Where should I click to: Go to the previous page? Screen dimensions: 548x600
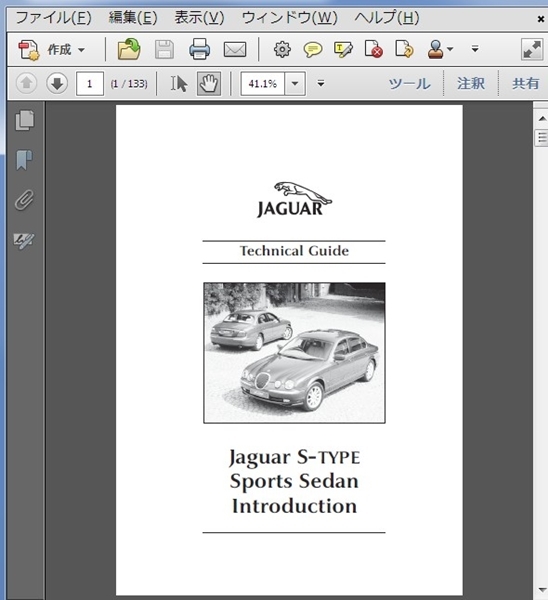tap(26, 83)
